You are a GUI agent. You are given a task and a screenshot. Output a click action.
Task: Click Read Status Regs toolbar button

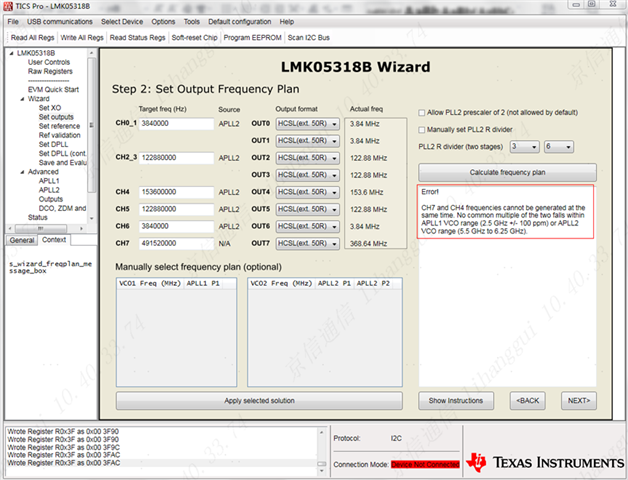pyautogui.click(x=137, y=38)
